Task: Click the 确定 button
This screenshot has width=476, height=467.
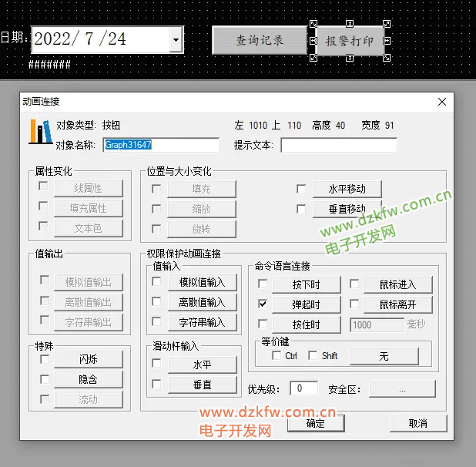Action: pyautogui.click(x=316, y=423)
